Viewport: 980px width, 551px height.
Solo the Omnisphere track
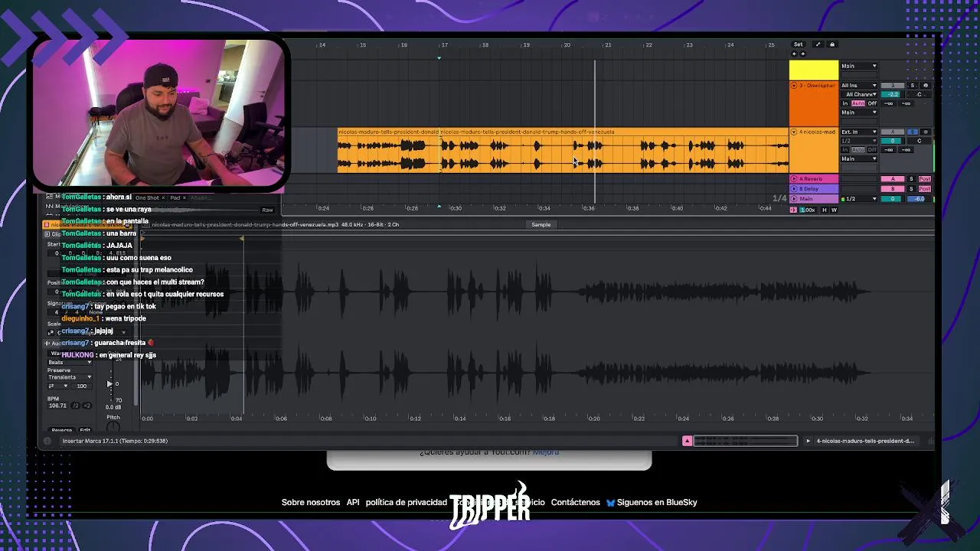(x=913, y=86)
